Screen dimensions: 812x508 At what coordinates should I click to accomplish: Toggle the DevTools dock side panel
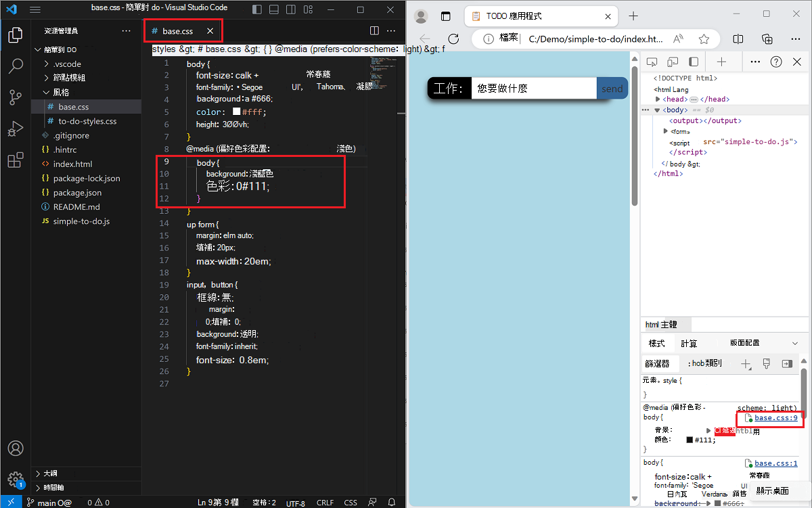[694, 62]
